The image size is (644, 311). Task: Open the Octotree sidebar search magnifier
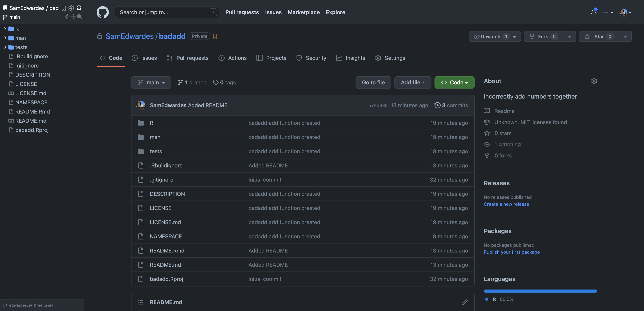pos(79,17)
